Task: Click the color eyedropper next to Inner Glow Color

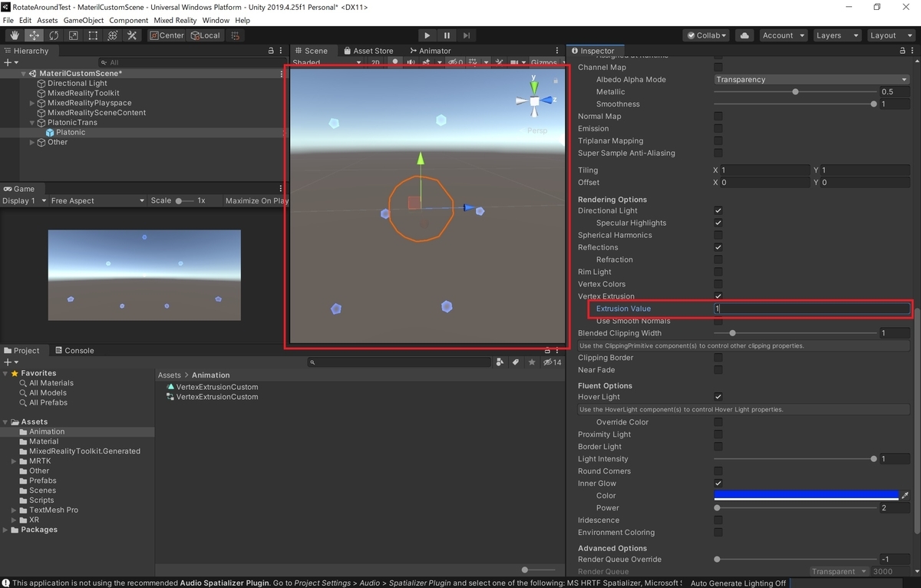Action: [905, 496]
